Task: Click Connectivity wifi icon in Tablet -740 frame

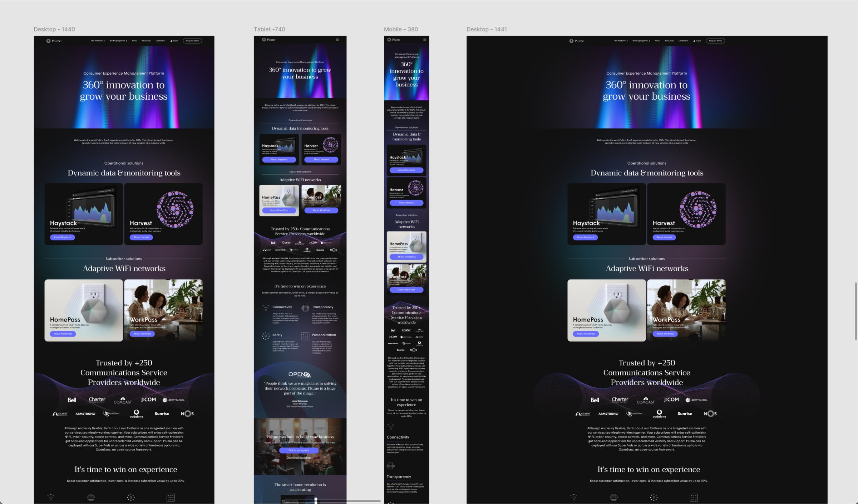Action: (x=266, y=308)
